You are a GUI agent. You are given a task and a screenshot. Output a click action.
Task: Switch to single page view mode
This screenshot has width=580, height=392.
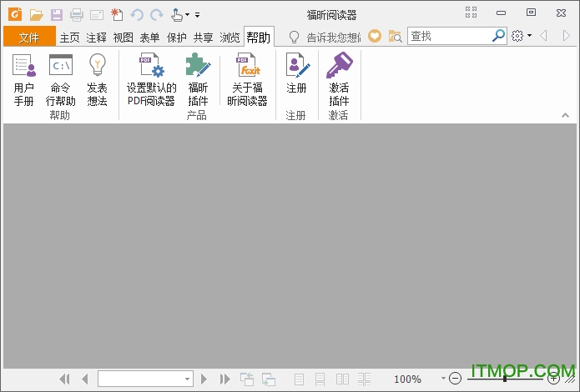(299, 379)
